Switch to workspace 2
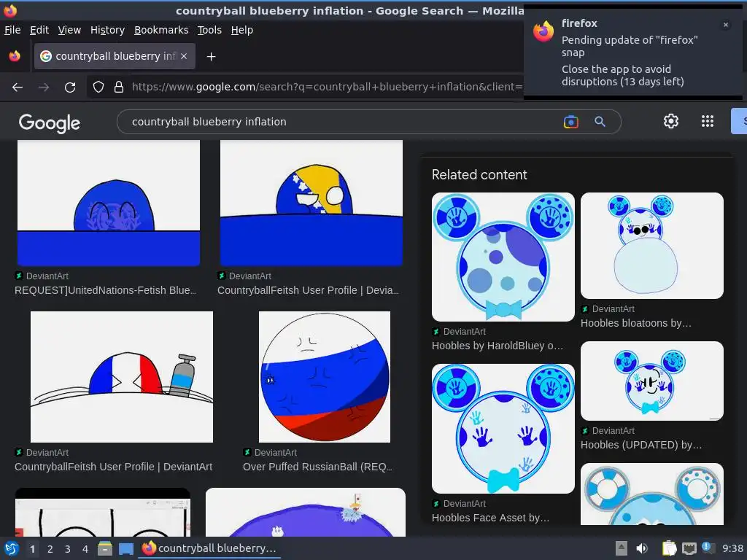The width and height of the screenshot is (747, 560). (x=50, y=549)
